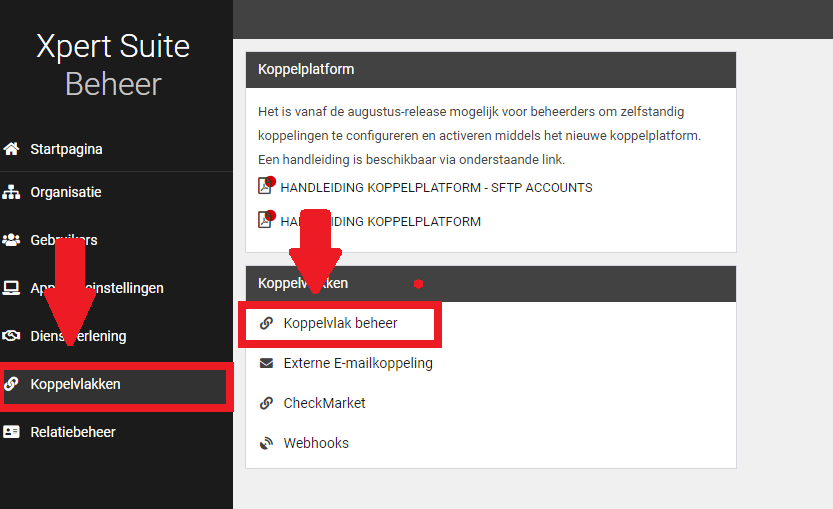
Task: Click the Xpert Suite Beheer title
Action: tap(113, 65)
